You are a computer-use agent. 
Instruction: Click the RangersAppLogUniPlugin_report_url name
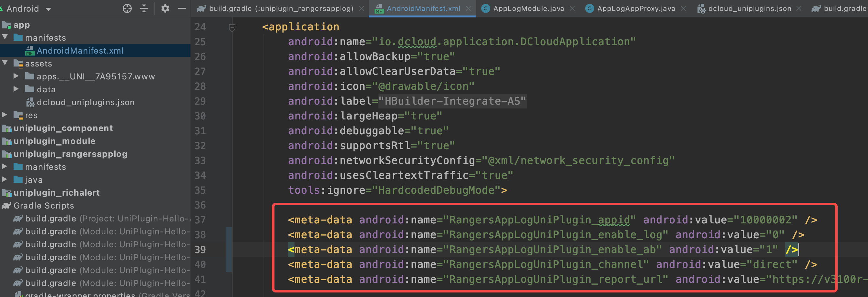[x=555, y=279]
